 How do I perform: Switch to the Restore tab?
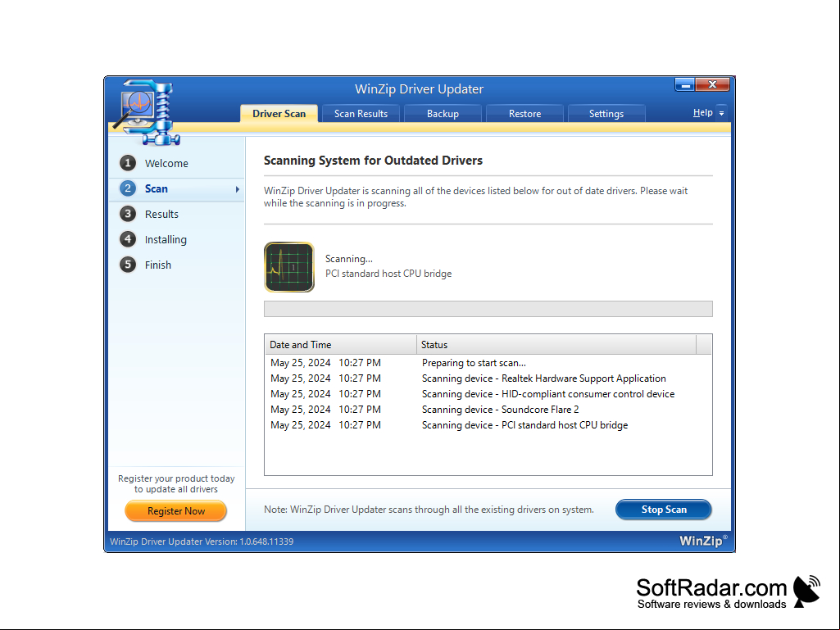[x=525, y=114]
